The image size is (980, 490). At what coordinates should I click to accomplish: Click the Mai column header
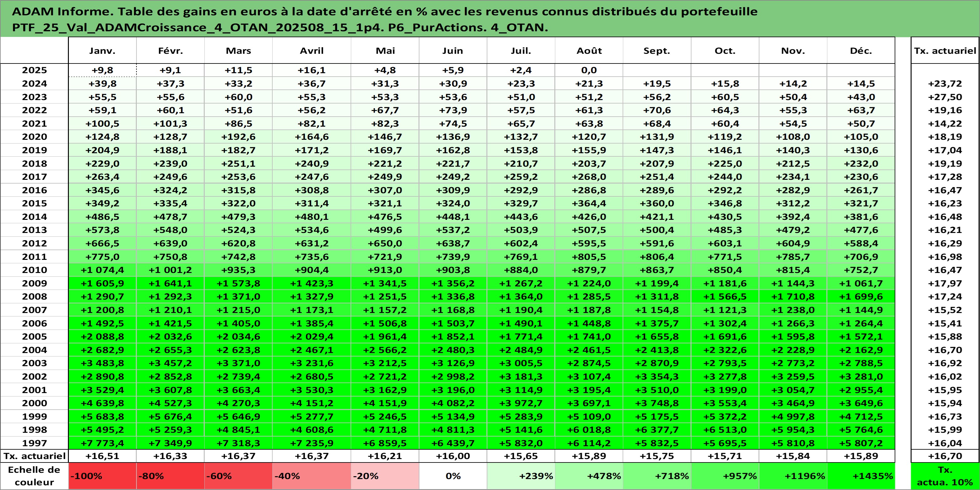coord(385,51)
